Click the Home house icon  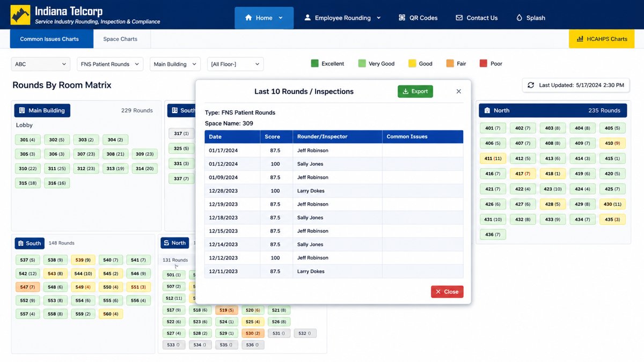(x=248, y=18)
